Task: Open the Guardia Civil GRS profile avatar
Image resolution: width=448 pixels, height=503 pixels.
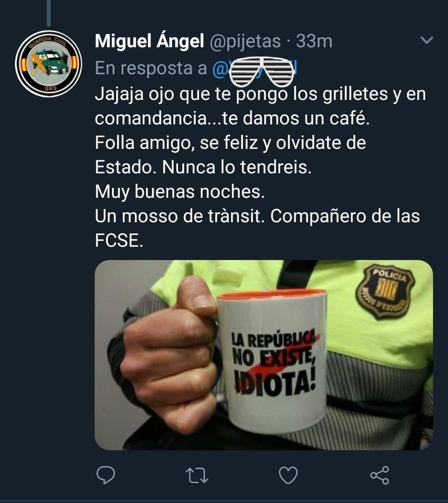Action: coord(48,64)
